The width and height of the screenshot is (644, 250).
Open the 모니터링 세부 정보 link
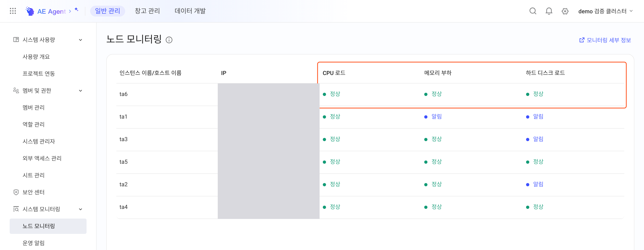point(605,40)
